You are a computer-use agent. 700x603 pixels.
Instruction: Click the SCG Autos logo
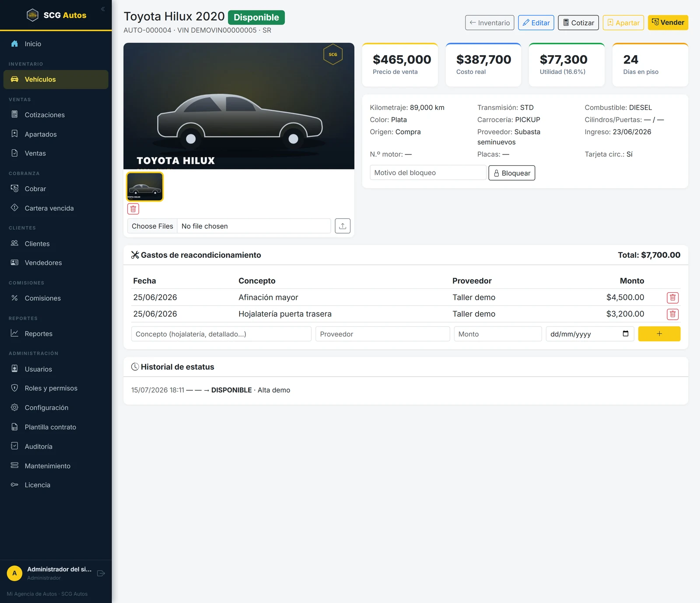click(56, 15)
